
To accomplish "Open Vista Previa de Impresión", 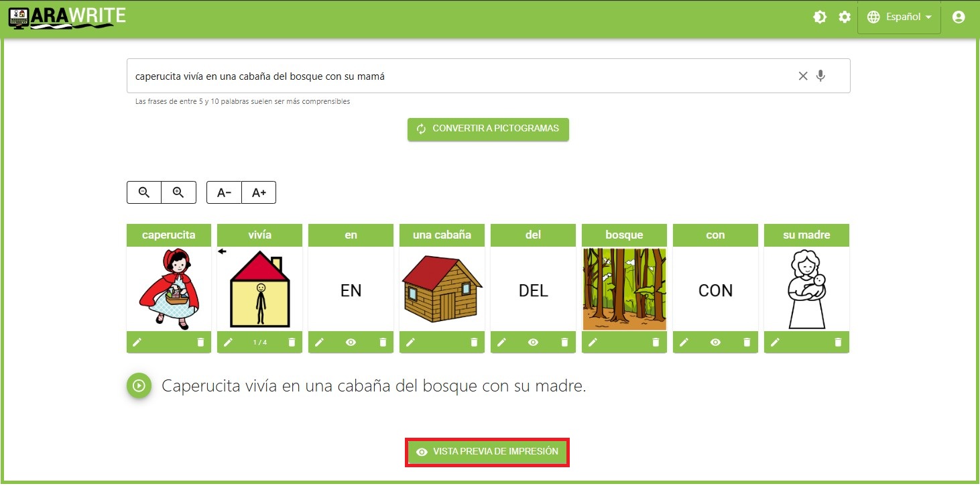I will click(x=487, y=452).
